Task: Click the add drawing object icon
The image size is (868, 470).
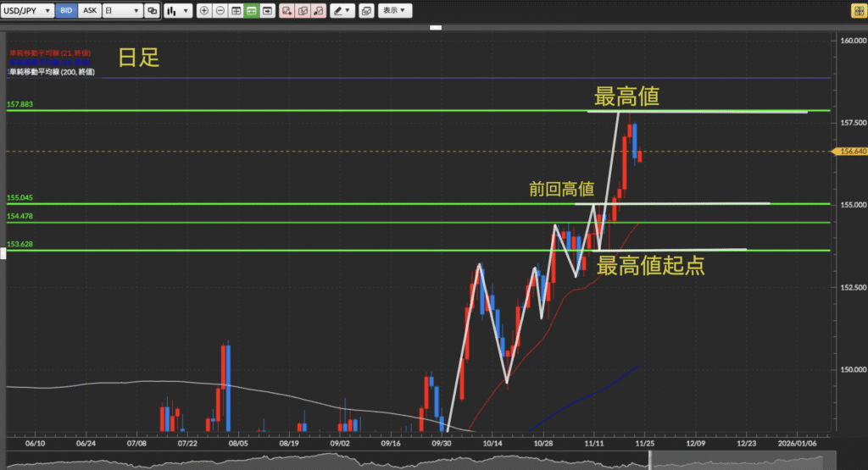Action: tap(287, 11)
